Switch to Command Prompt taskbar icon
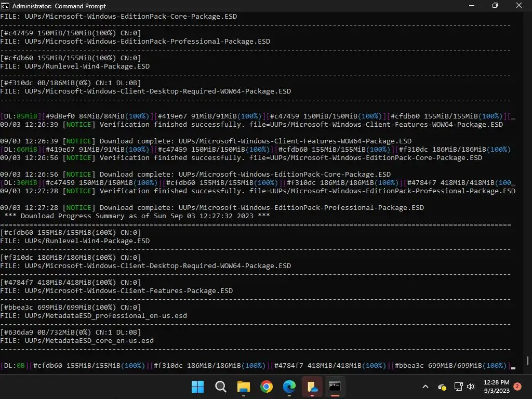Image resolution: width=532 pixels, height=399 pixels. tap(335, 387)
